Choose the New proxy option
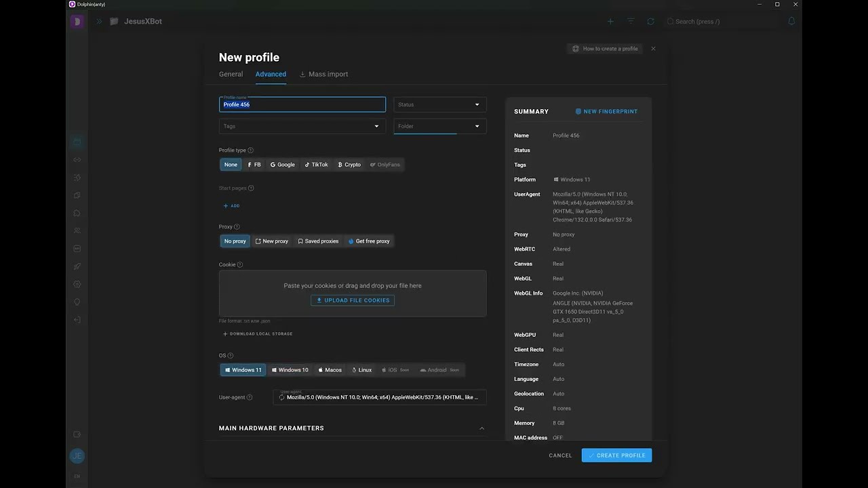The width and height of the screenshot is (868, 488). pos(272,241)
